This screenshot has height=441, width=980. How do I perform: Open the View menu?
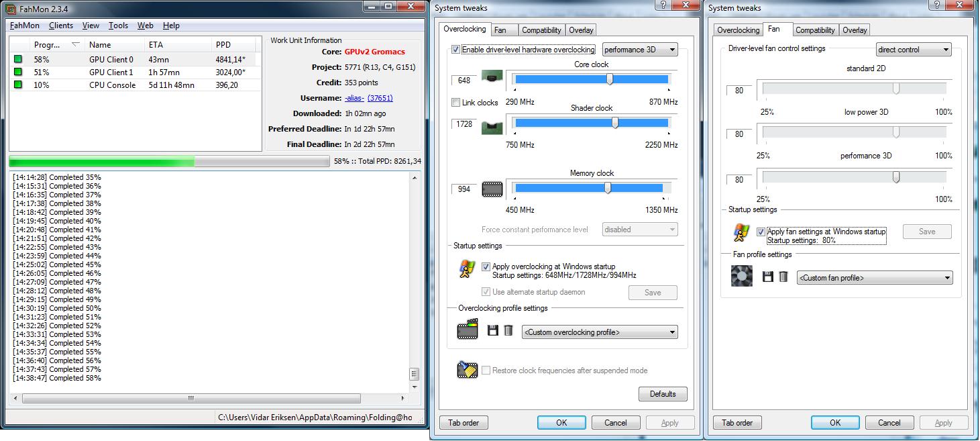[x=91, y=26]
